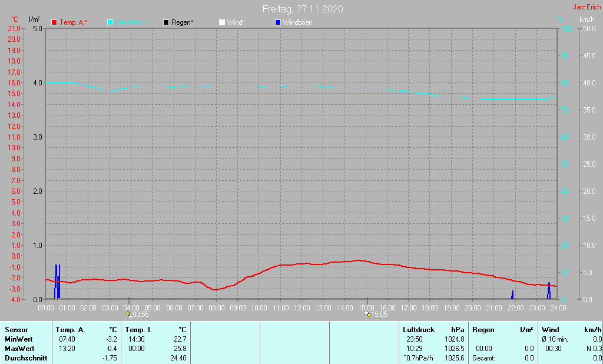This screenshot has height=364, width=603.
Task: Click the wind gust time '00:30'
Action: tap(554, 349)
